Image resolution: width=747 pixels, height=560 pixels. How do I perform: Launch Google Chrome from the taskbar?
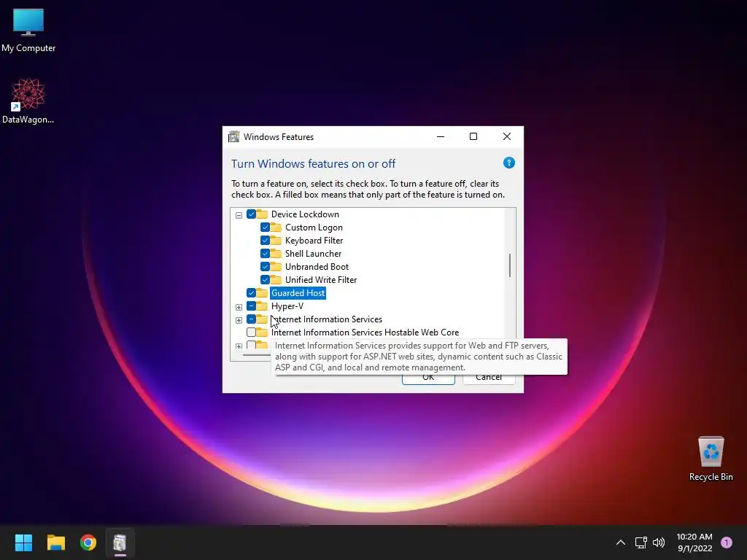point(88,542)
